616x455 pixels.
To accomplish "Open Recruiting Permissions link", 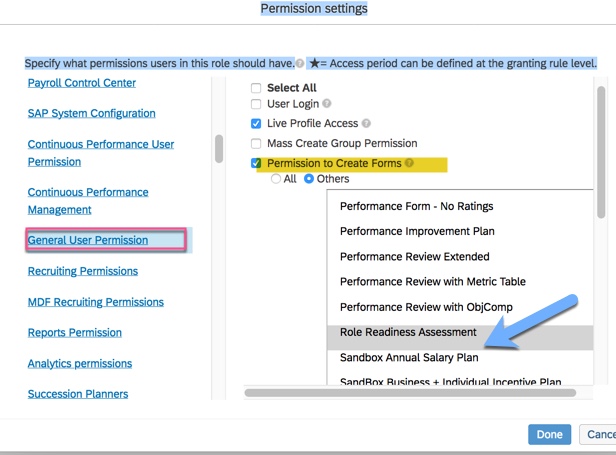I will pyautogui.click(x=83, y=271).
